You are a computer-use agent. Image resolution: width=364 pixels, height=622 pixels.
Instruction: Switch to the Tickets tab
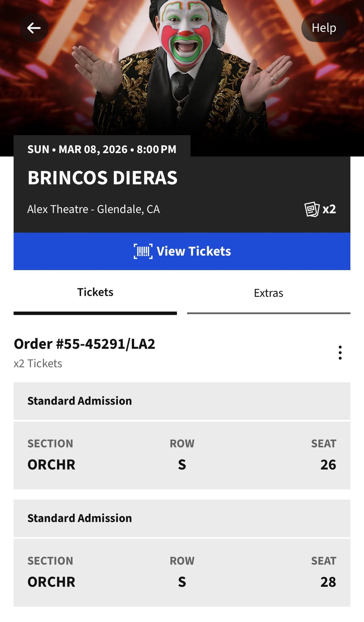[x=95, y=293]
